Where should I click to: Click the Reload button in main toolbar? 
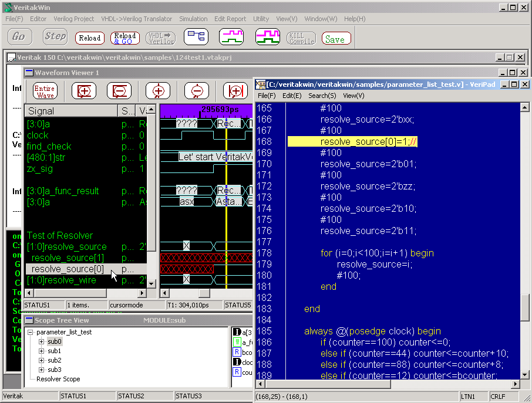click(x=89, y=38)
